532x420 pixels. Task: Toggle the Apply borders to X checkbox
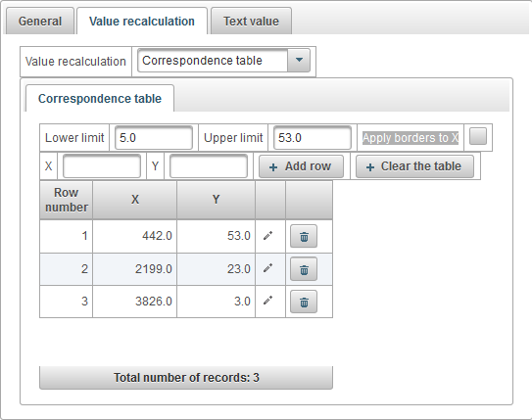[x=478, y=136]
